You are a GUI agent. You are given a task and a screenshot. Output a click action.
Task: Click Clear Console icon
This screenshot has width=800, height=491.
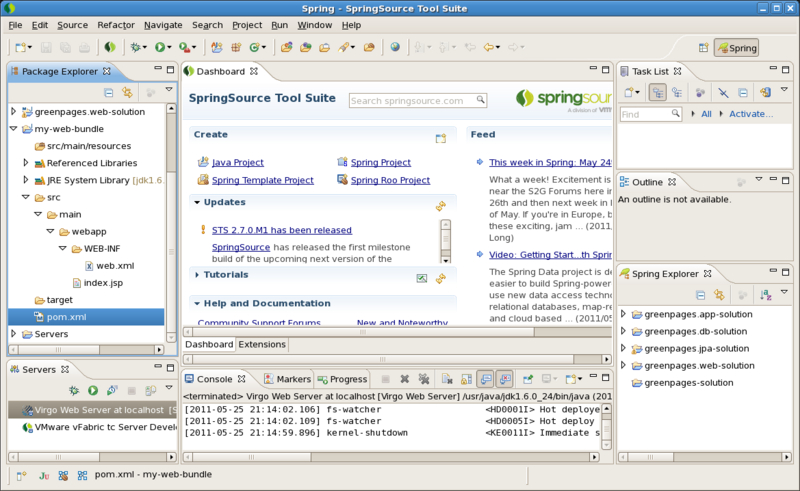tap(447, 379)
